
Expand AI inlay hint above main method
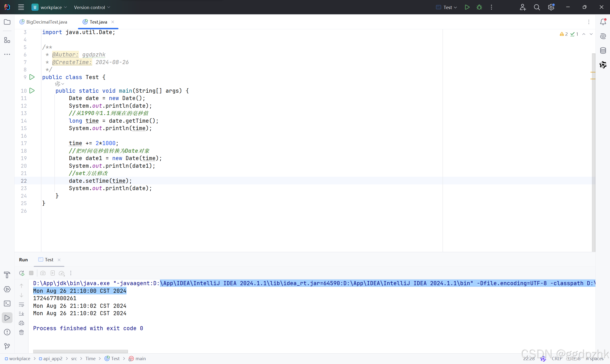[59, 84]
